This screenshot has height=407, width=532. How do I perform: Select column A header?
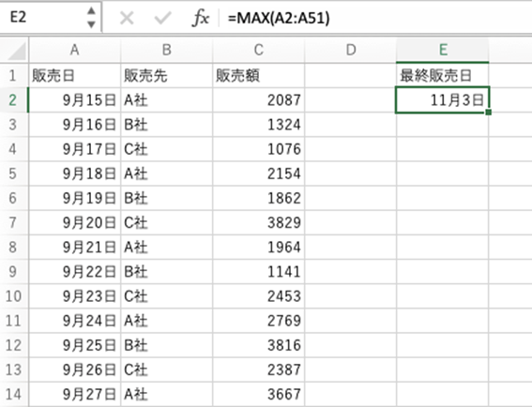point(75,51)
